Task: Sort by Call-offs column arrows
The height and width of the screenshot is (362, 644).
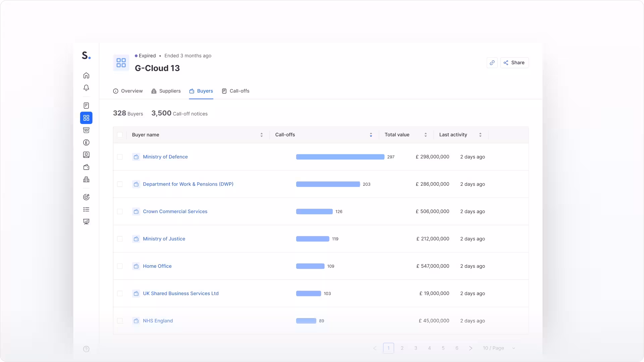Action: (x=371, y=135)
